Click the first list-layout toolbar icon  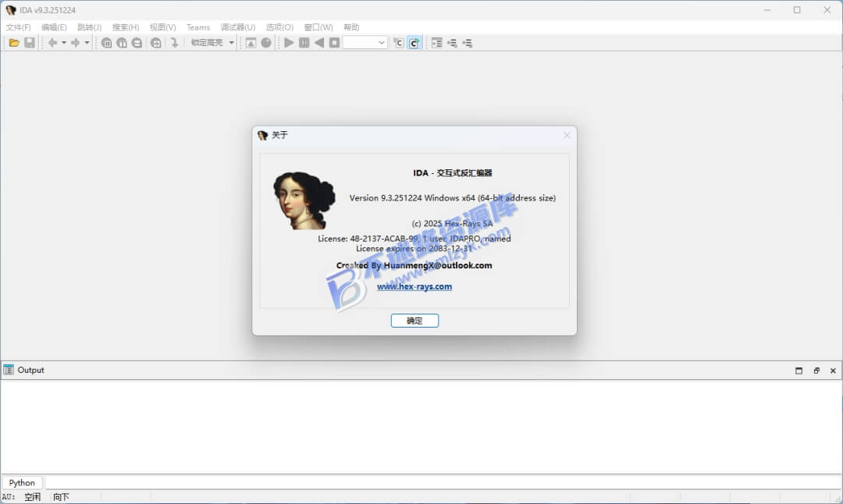[x=436, y=43]
